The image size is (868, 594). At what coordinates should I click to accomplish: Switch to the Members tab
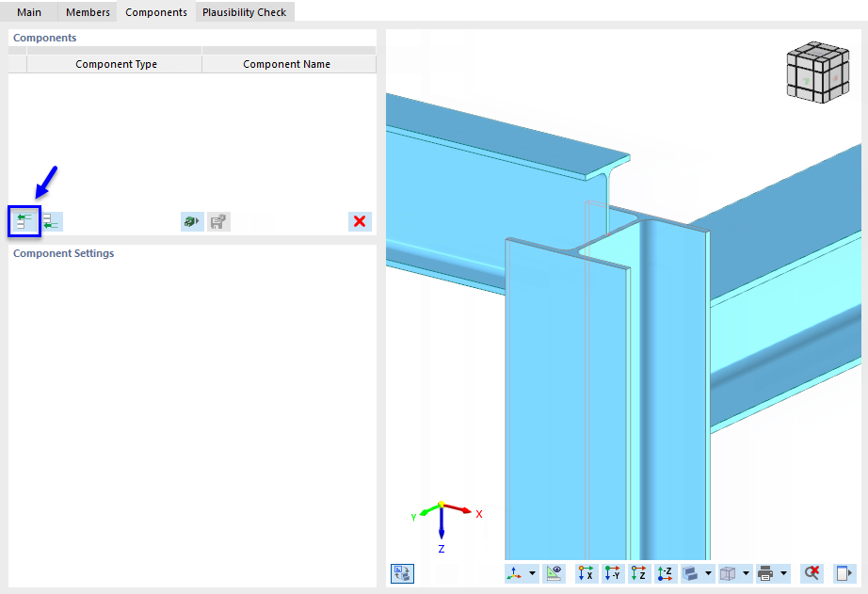click(88, 11)
